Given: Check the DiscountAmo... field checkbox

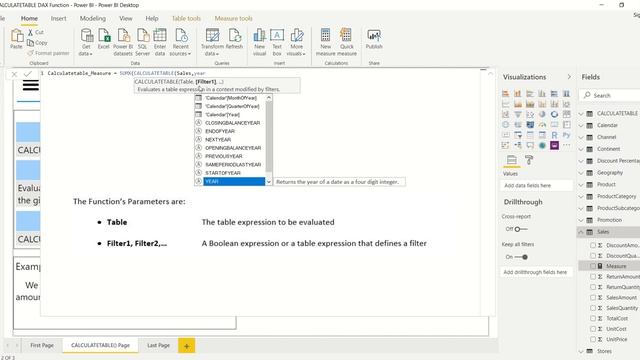Looking at the screenshot, I should coord(593,245).
